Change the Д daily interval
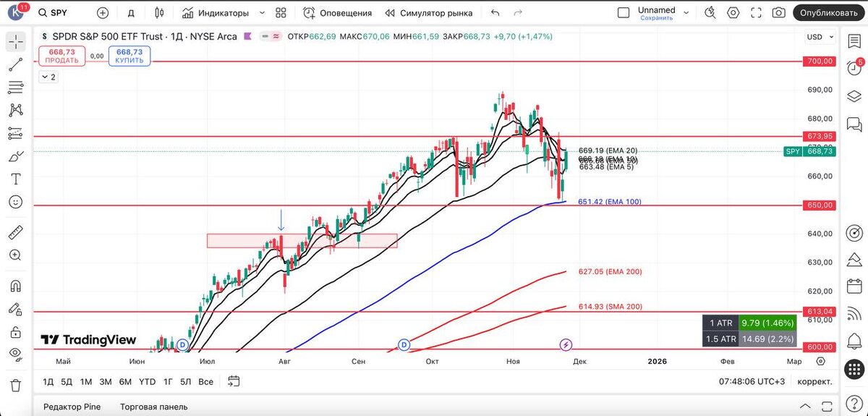The image size is (868, 416). [131, 13]
